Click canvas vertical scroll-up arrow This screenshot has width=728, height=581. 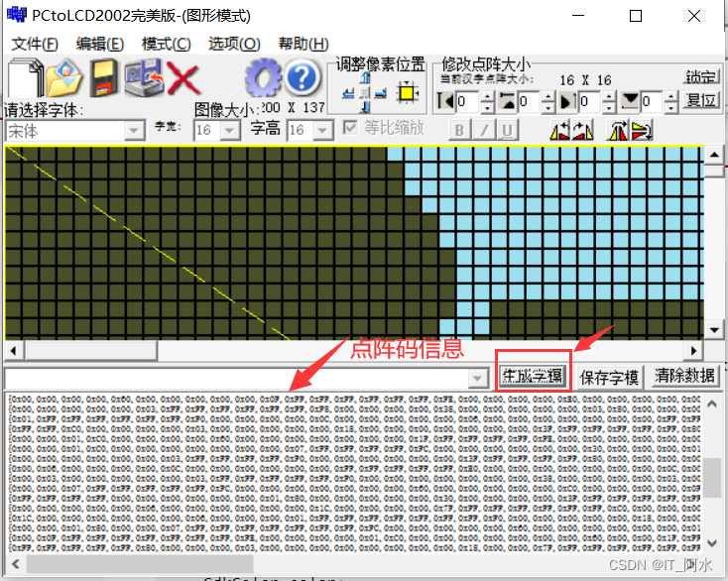(714, 155)
